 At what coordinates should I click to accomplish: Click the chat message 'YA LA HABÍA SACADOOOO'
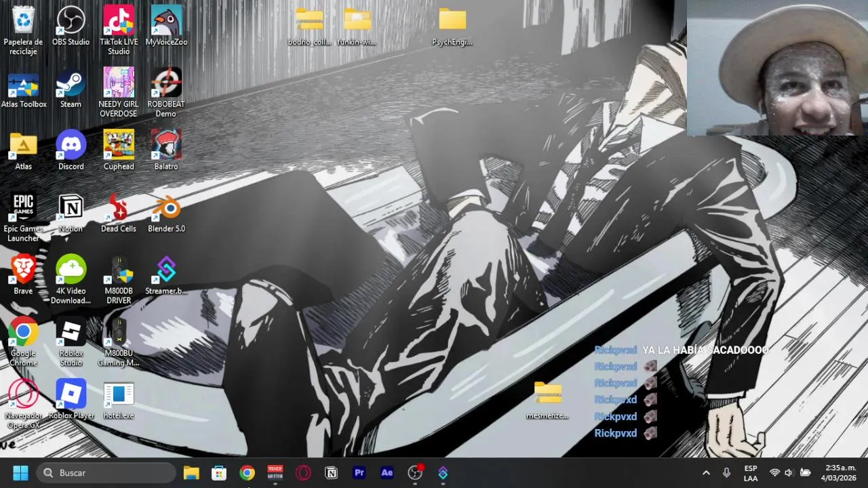pyautogui.click(x=705, y=350)
